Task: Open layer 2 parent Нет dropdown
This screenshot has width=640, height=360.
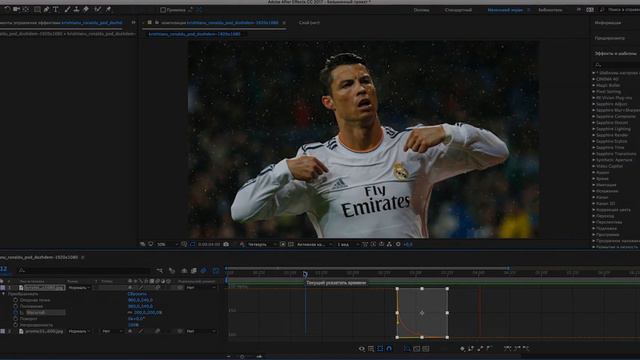Action: click(201, 331)
